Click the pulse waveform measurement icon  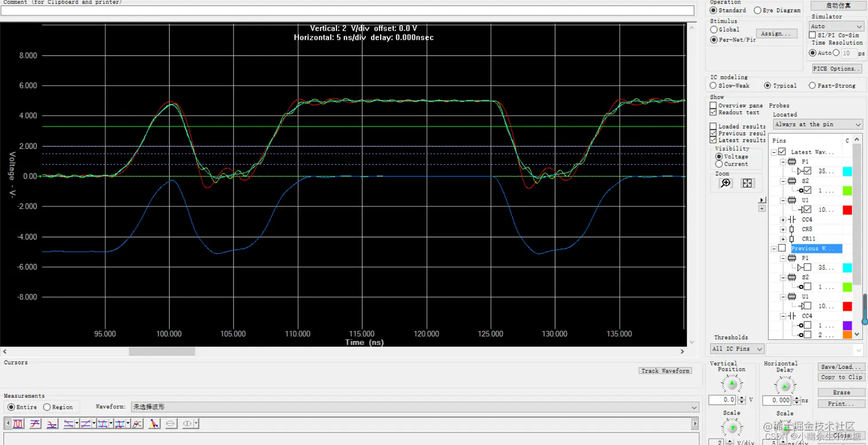(x=18, y=424)
